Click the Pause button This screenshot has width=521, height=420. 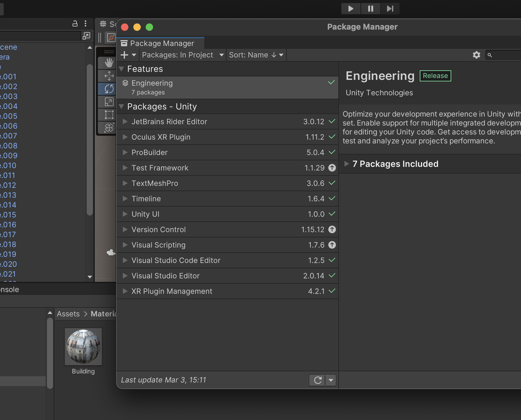(x=370, y=9)
